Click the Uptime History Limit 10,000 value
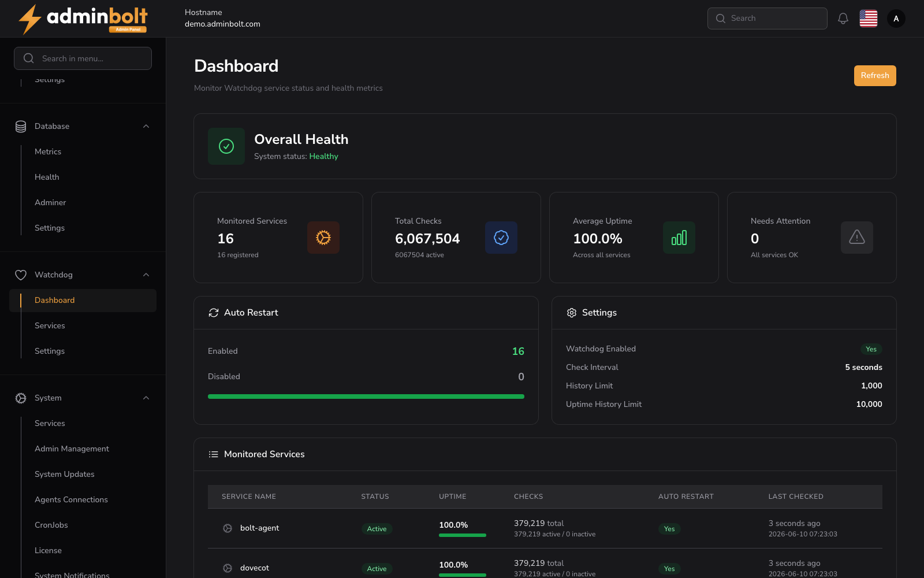 (x=869, y=405)
